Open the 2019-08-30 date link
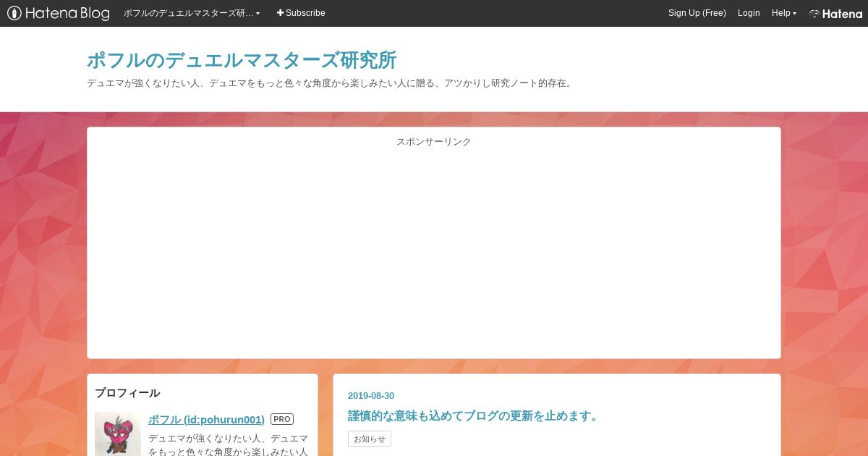868x456 pixels. click(371, 395)
